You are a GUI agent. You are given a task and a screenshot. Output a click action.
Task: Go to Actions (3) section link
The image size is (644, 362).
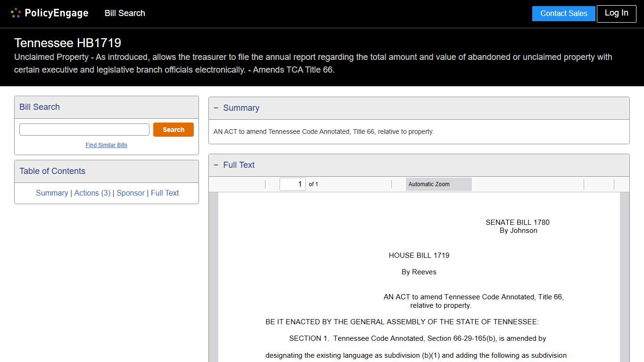(92, 193)
